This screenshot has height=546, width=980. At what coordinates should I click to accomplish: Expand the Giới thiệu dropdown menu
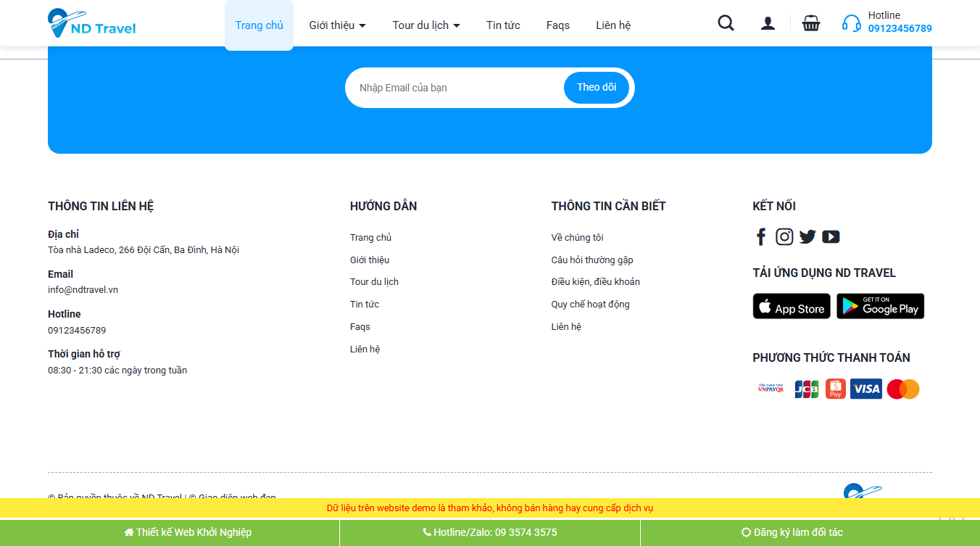(x=338, y=25)
